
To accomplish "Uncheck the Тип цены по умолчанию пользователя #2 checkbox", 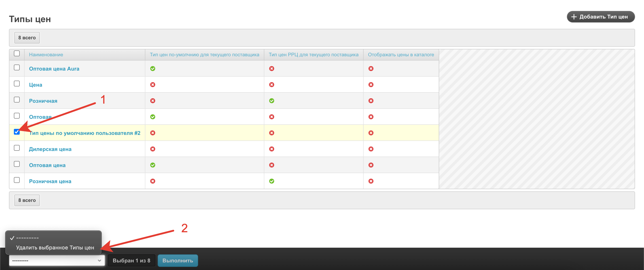I will [x=17, y=132].
